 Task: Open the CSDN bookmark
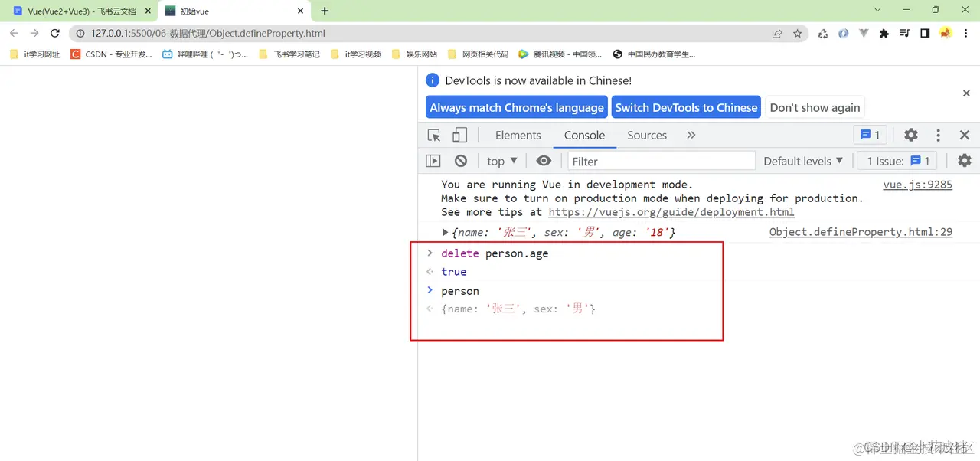[111, 54]
